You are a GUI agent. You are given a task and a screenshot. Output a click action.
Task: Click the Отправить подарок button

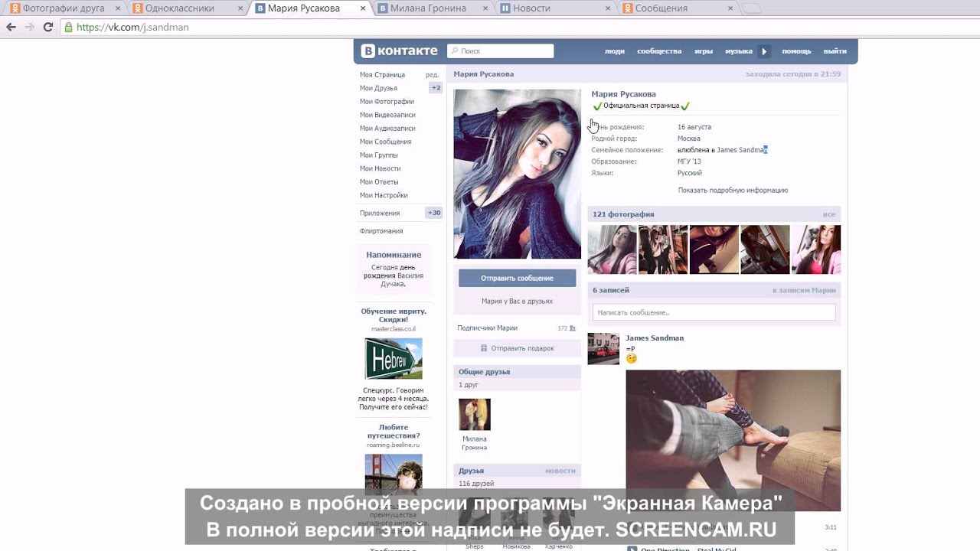point(517,348)
